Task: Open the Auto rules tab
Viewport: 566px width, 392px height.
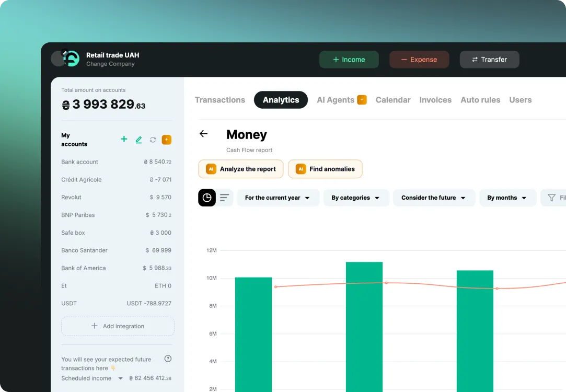Action: pos(480,100)
